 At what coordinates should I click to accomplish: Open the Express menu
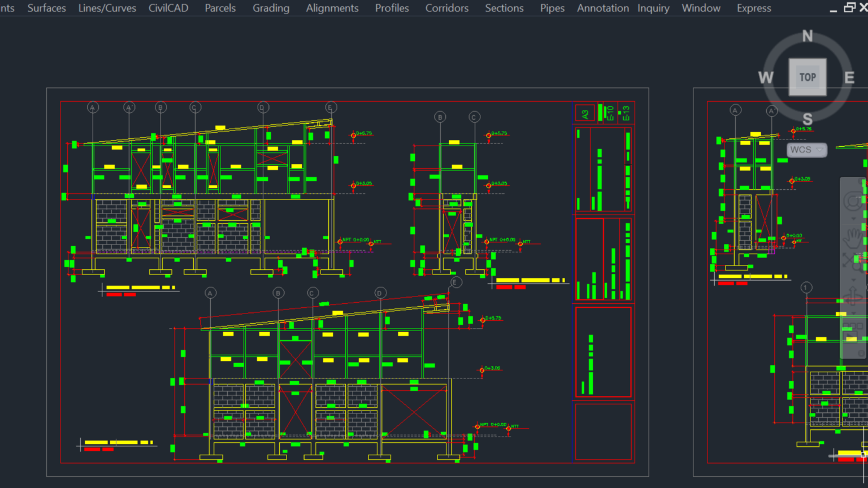click(x=754, y=8)
